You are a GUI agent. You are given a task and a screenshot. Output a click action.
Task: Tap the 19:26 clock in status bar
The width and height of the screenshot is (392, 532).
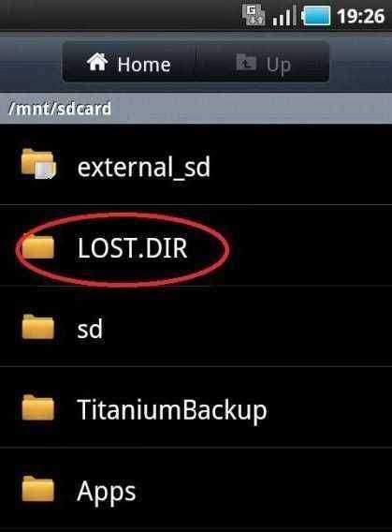coord(361,16)
